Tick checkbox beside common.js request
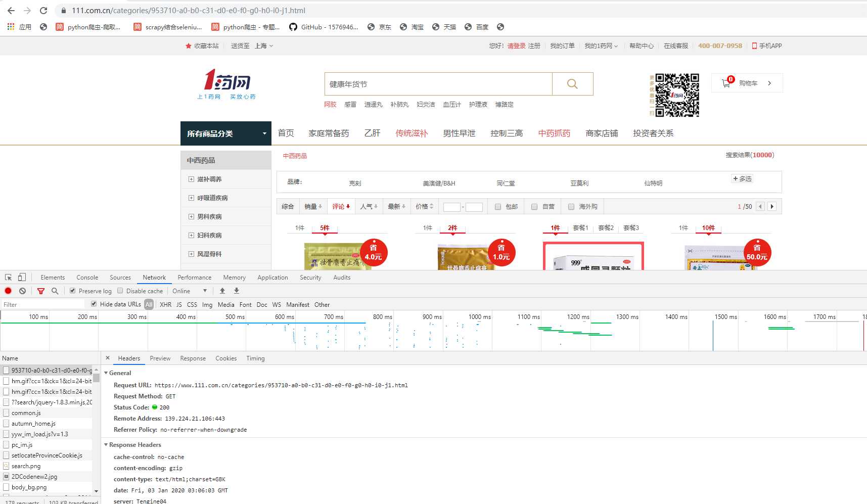The image size is (867, 504). point(6,413)
